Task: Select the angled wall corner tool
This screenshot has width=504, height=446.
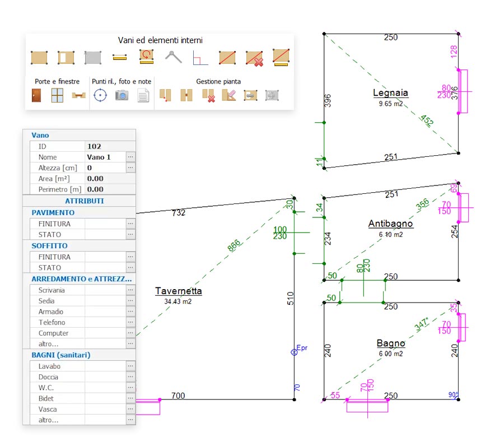Action: 173,57
